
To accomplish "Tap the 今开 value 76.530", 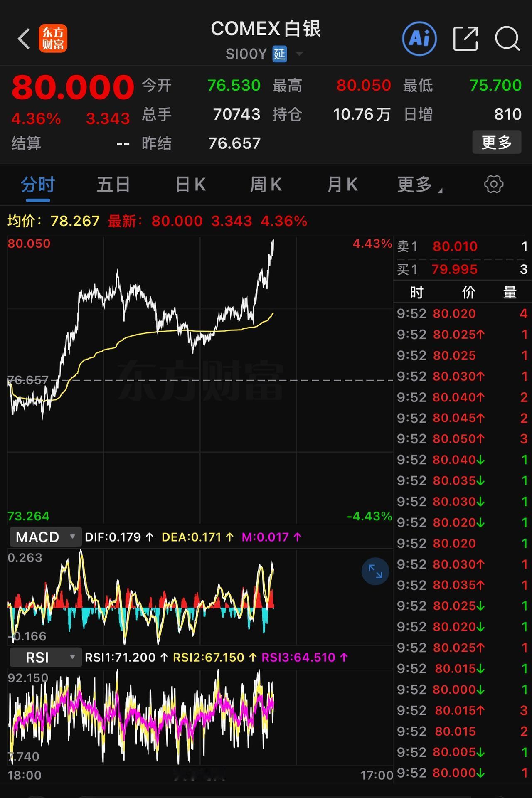I will tap(234, 85).
